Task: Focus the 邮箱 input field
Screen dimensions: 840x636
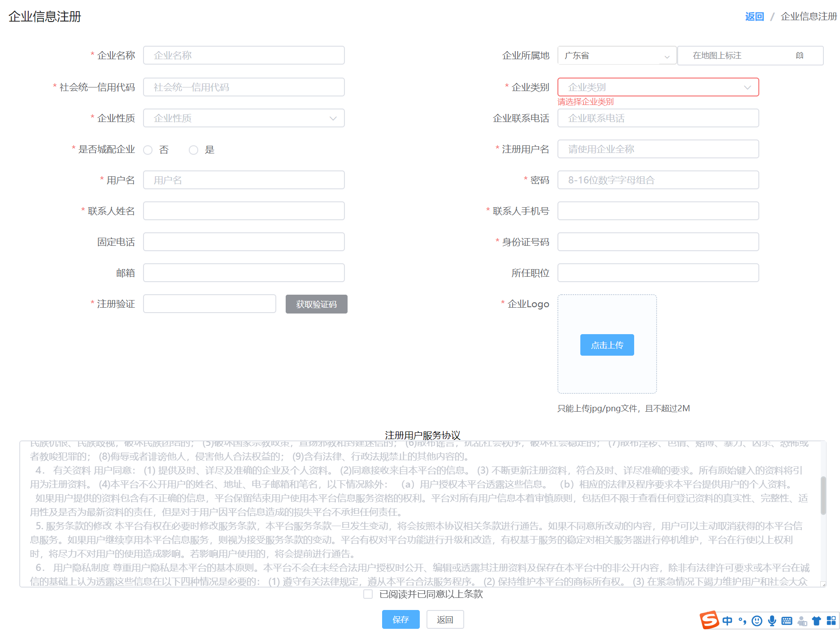Action: [244, 273]
